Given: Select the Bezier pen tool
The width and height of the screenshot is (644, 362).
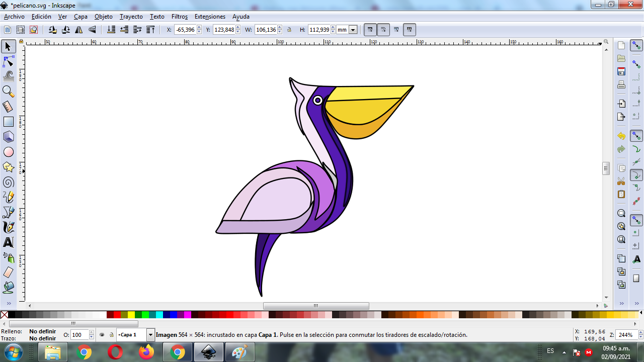Looking at the screenshot, I should [8, 212].
